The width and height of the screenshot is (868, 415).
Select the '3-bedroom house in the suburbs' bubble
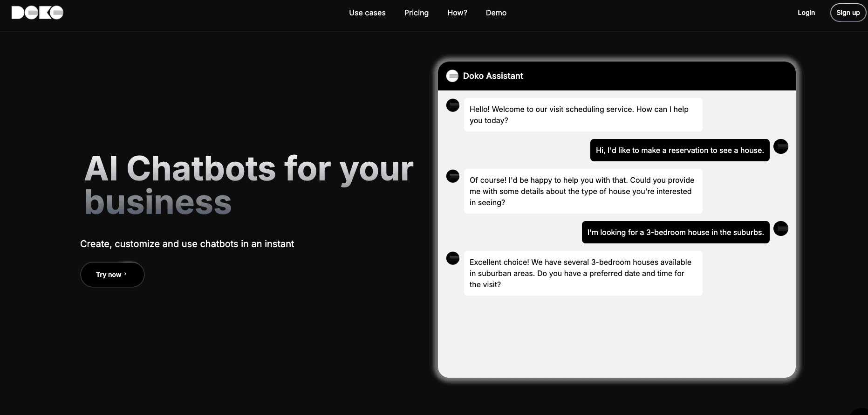(x=675, y=232)
